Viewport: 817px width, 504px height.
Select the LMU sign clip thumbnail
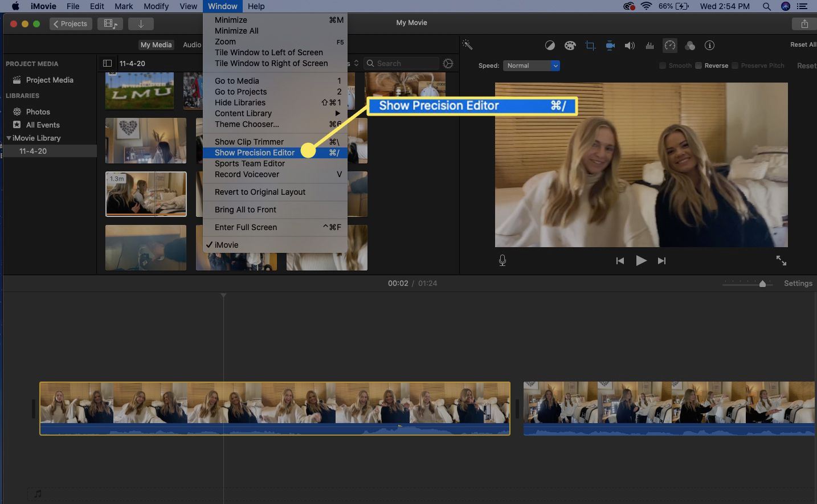pos(140,90)
